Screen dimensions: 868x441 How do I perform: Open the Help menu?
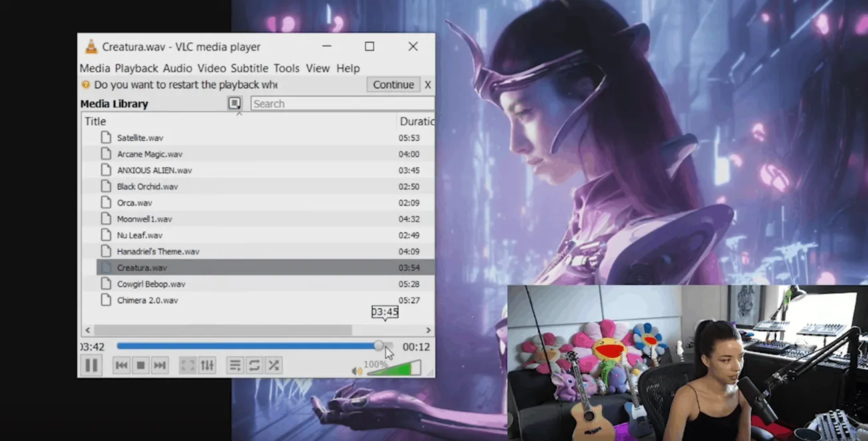348,68
